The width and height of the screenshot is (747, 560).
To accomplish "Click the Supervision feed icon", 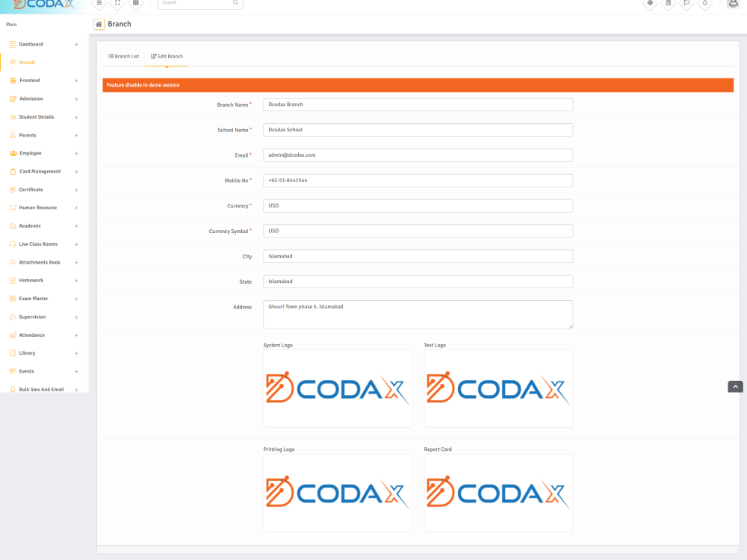I will tap(13, 317).
